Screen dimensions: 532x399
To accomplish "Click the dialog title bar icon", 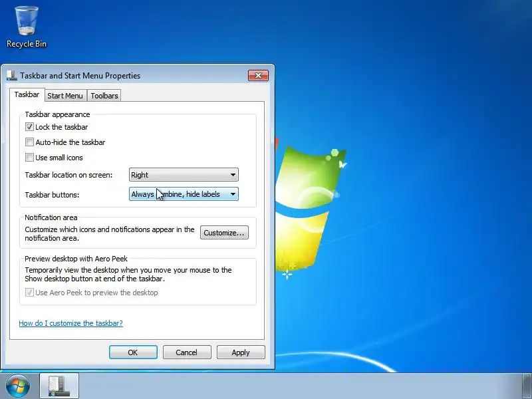I will [11, 76].
